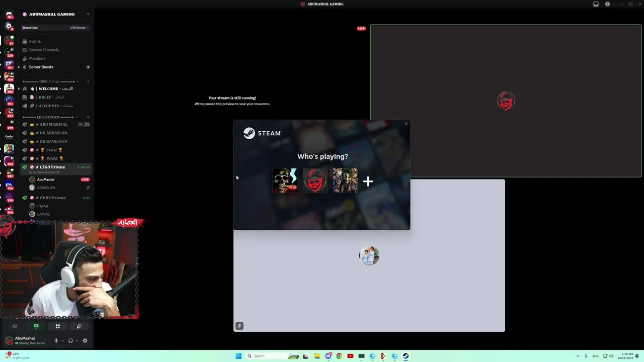The height and width of the screenshot is (362, 644).
Task: Close the Steam Who's playing dialog
Action: click(406, 124)
